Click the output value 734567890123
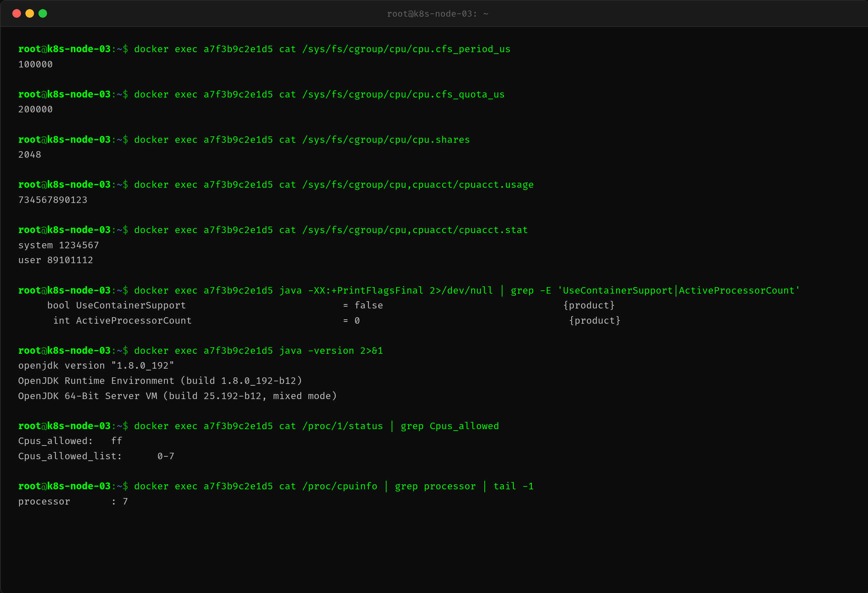This screenshot has width=868, height=593. (53, 200)
